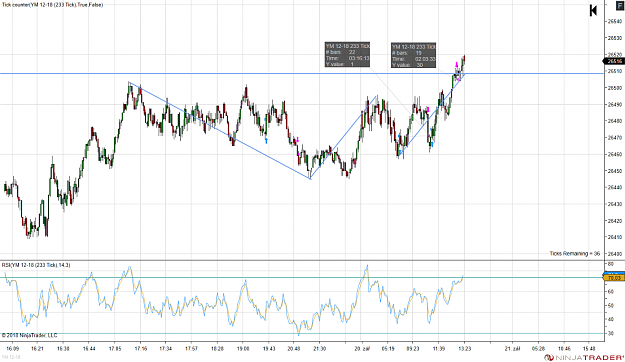Click the 80 level on RSI axis
The image size is (625, 362).
(610, 264)
